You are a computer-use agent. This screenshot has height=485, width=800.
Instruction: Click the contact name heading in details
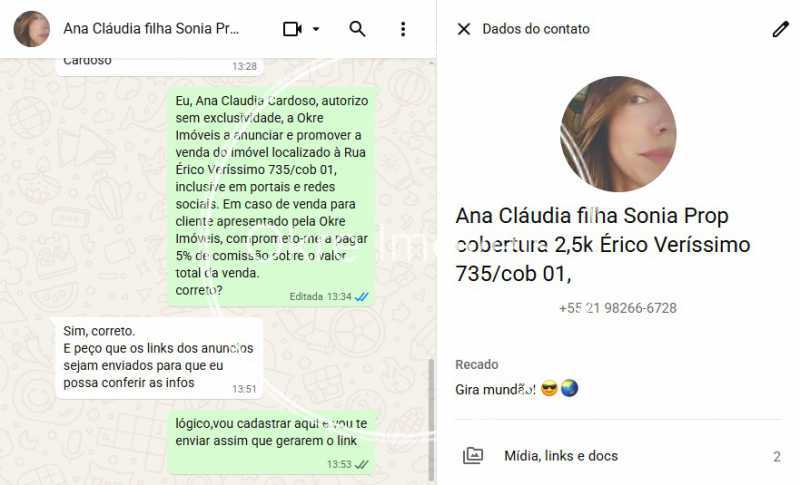coord(603,245)
